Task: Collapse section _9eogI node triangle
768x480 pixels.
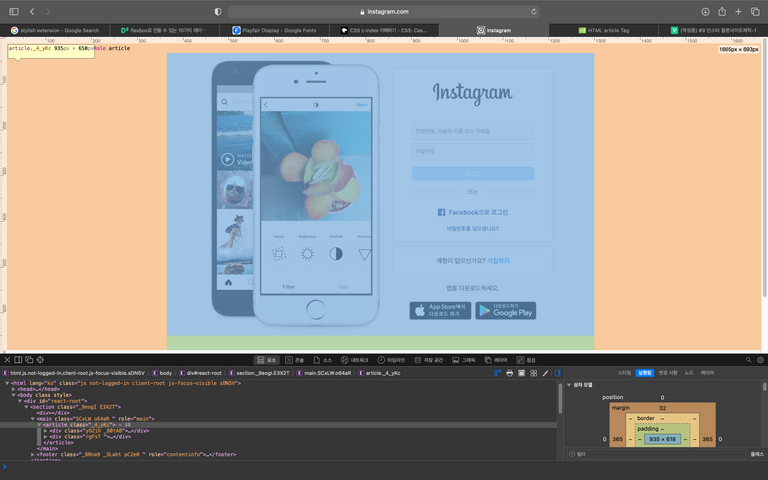Action: click(26, 407)
